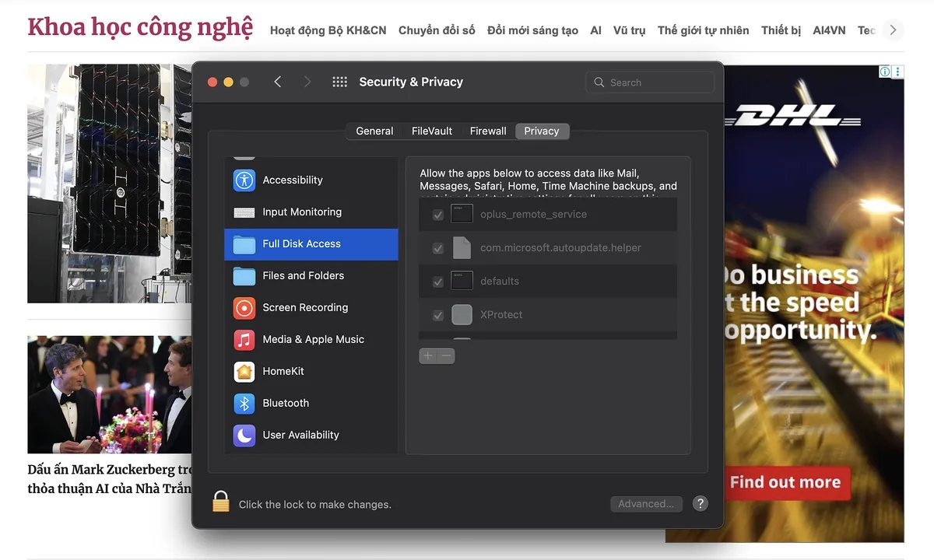
Task: Click the defaults terminal icon
Action: [x=462, y=281]
